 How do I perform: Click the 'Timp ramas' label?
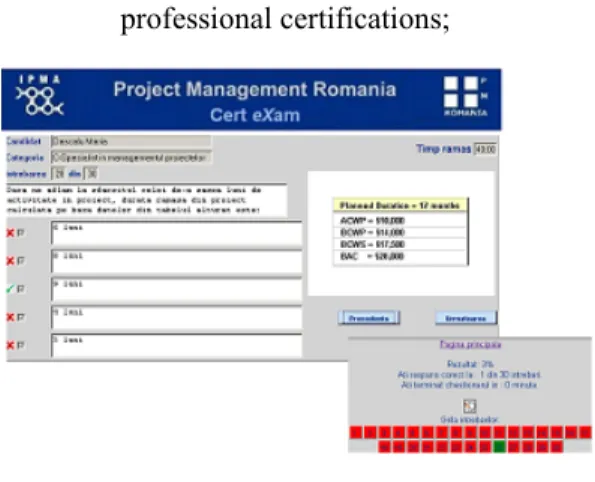tap(444, 149)
